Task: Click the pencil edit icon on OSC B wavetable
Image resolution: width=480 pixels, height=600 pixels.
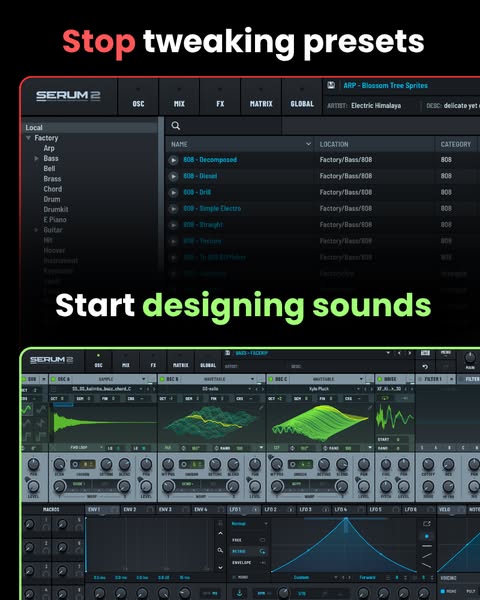Action: tap(261, 408)
